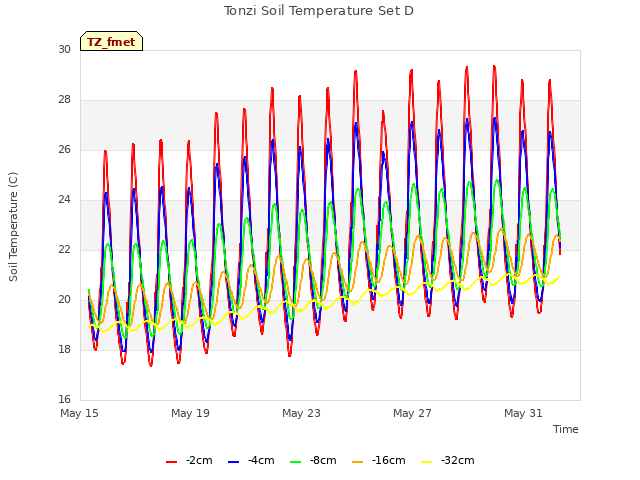Click the y-axis value 24
This screenshot has width=640, height=480.
[x=64, y=200]
